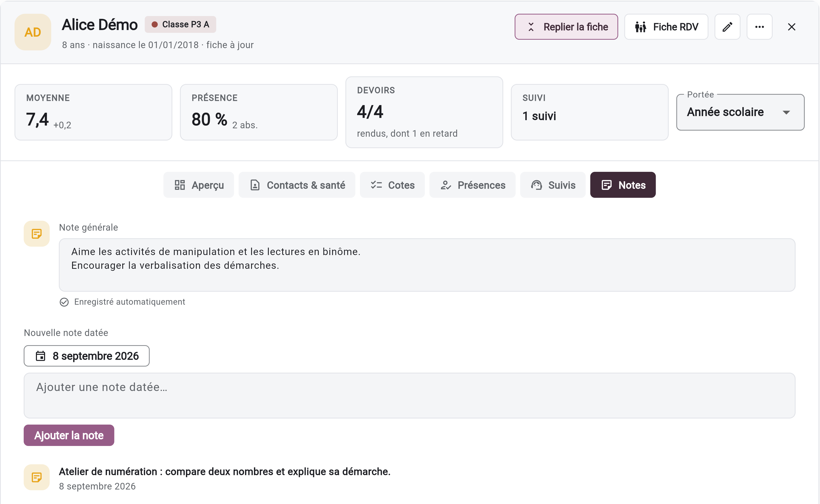Collapse the file with Replier la fiche
The width and height of the screenshot is (820, 504).
coord(566,27)
